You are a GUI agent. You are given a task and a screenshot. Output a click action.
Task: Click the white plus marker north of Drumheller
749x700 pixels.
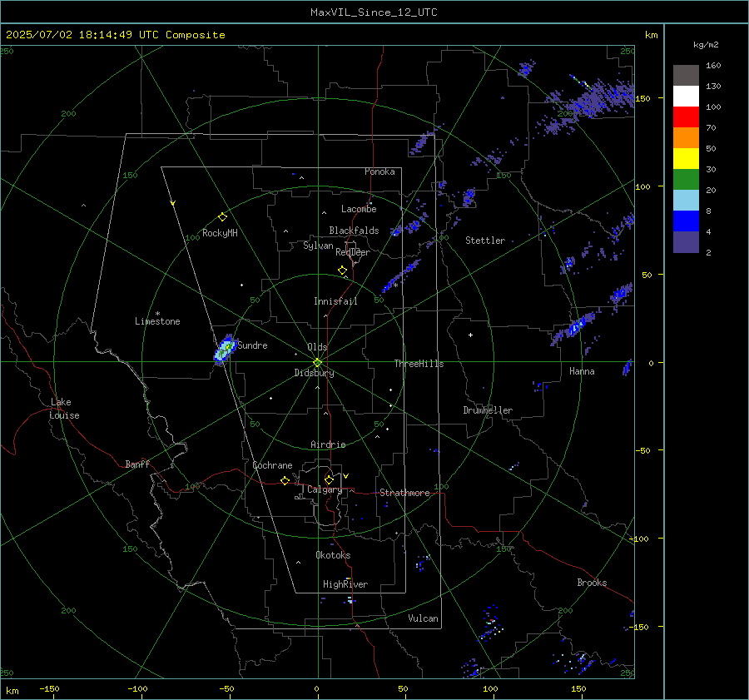(x=470, y=335)
